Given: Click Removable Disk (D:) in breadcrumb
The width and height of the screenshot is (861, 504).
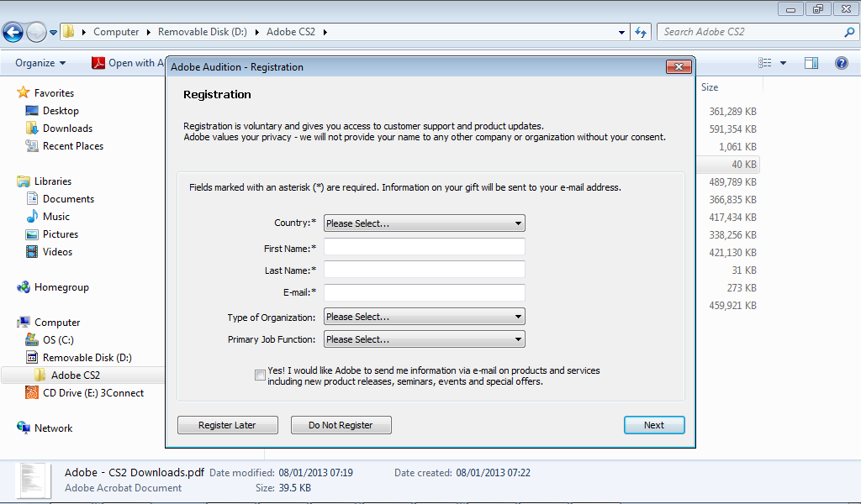Looking at the screenshot, I should [202, 33].
